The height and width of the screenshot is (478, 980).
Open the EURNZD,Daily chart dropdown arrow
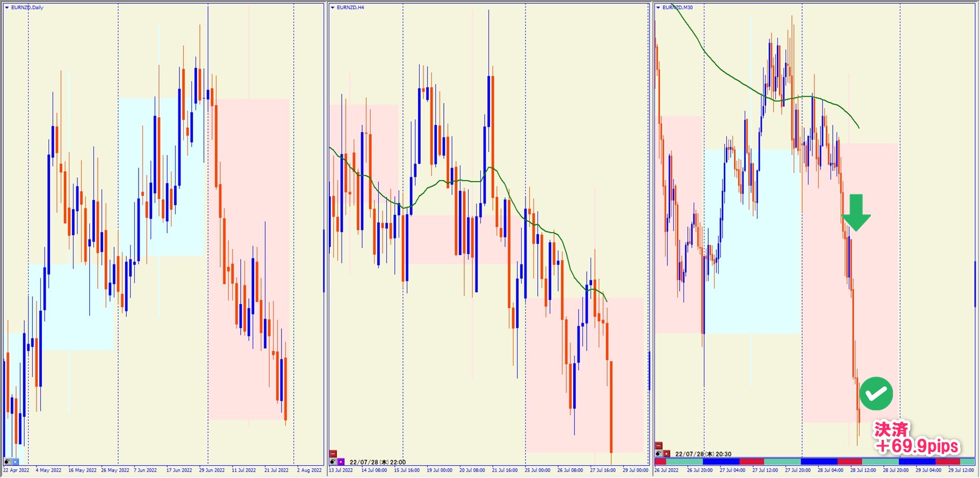pos(7,8)
